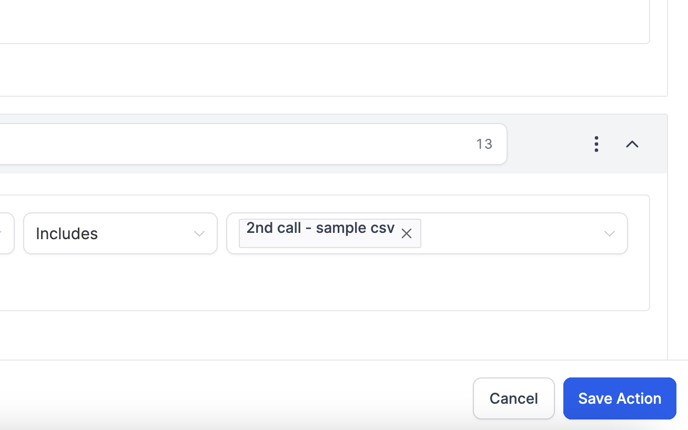Focus the name field showing count 13
This screenshot has width=688, height=430.
(230, 144)
